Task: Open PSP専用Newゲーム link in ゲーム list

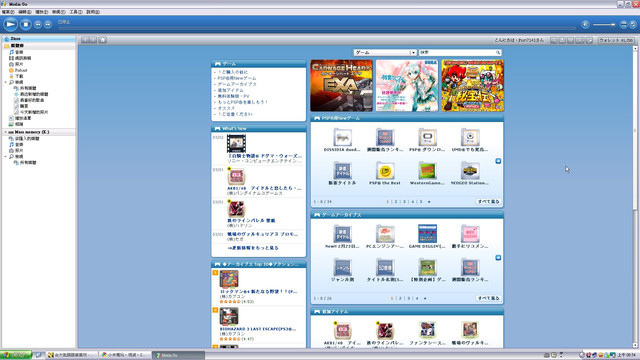Action: [x=237, y=78]
